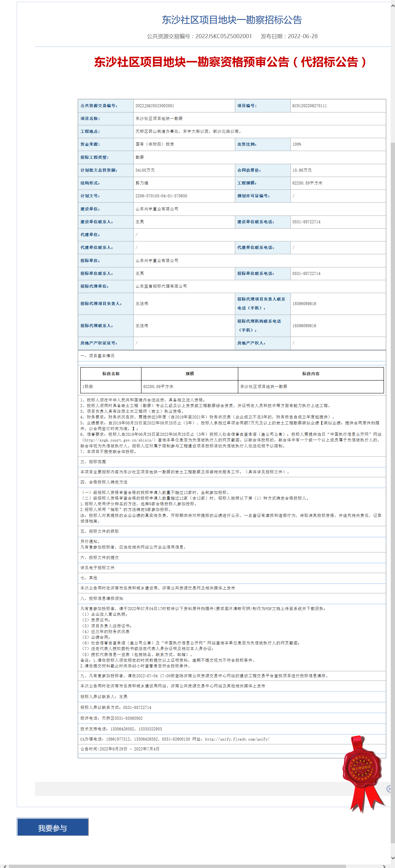
Task: Click 山东兴宇置业有限公司 in the 建设单位 row
Action: (157, 209)
